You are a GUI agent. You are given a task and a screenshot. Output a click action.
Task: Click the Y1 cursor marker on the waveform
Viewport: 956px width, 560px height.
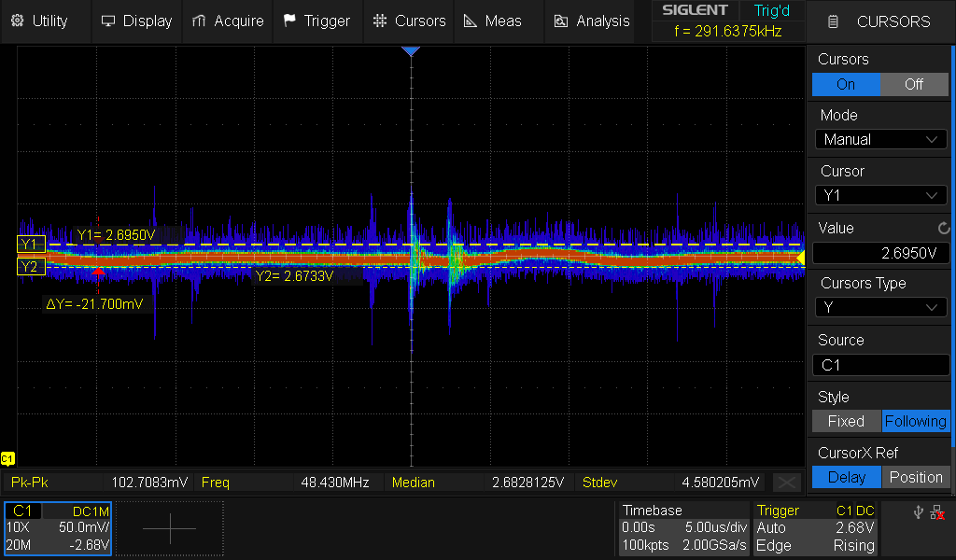30,245
